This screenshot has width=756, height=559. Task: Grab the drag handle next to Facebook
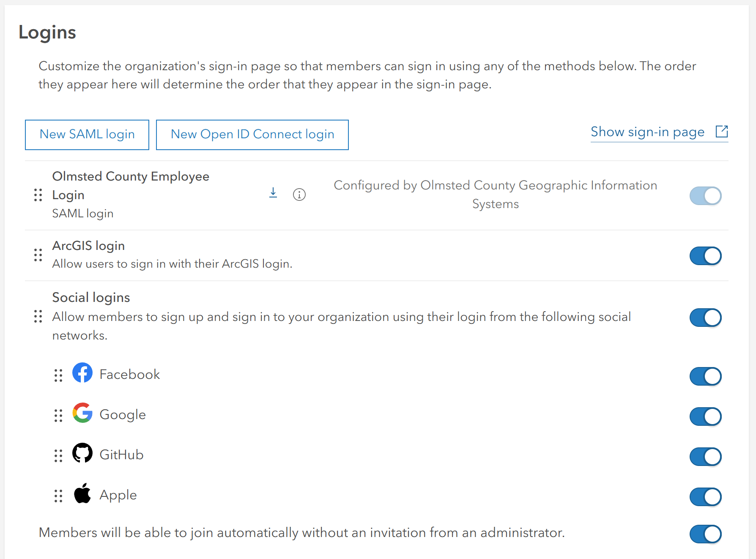pyautogui.click(x=58, y=375)
